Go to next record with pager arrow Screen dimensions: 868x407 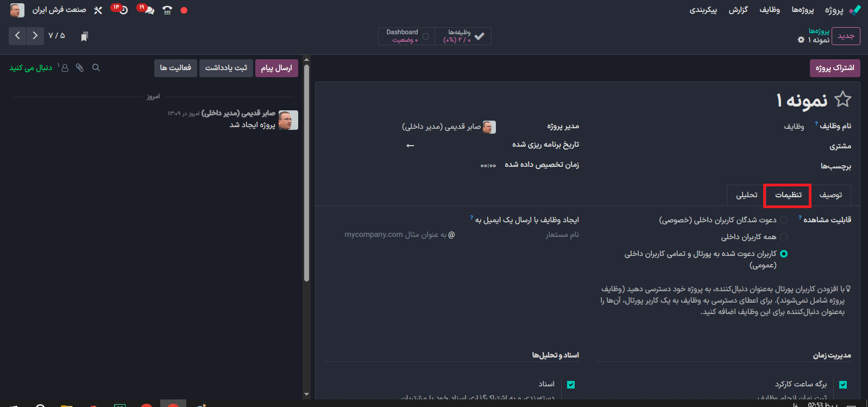pos(35,36)
